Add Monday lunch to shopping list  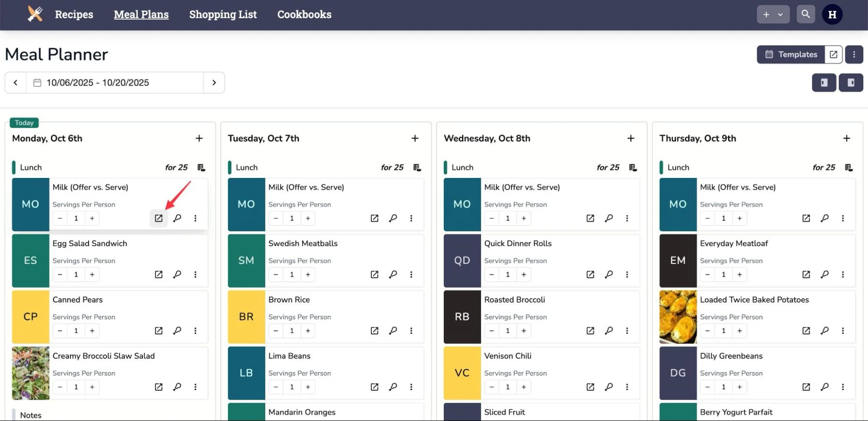tap(201, 168)
